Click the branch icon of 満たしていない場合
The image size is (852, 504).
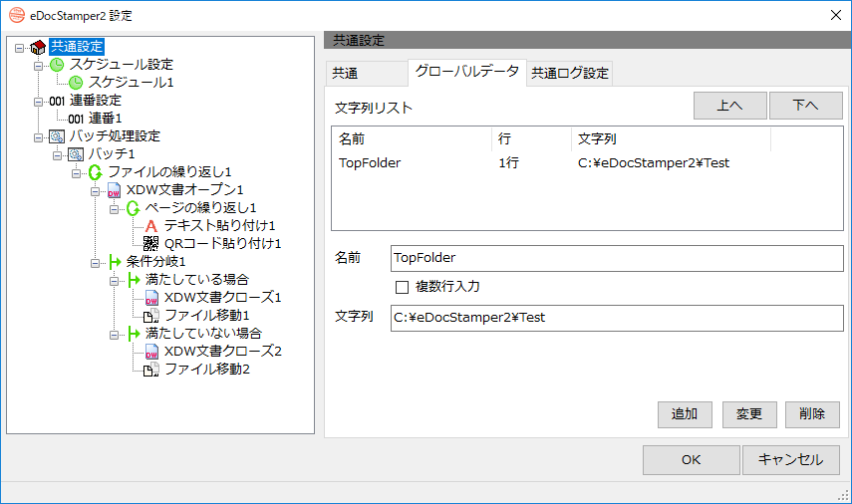click(x=134, y=334)
